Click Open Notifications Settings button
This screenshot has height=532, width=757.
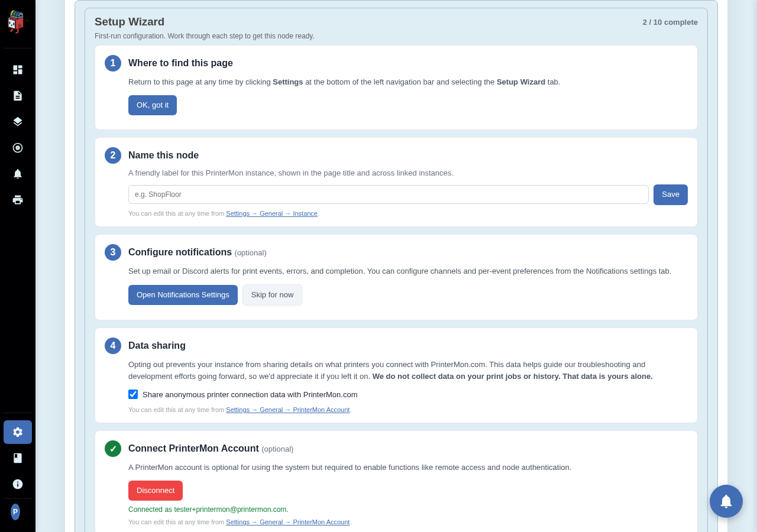183,295
